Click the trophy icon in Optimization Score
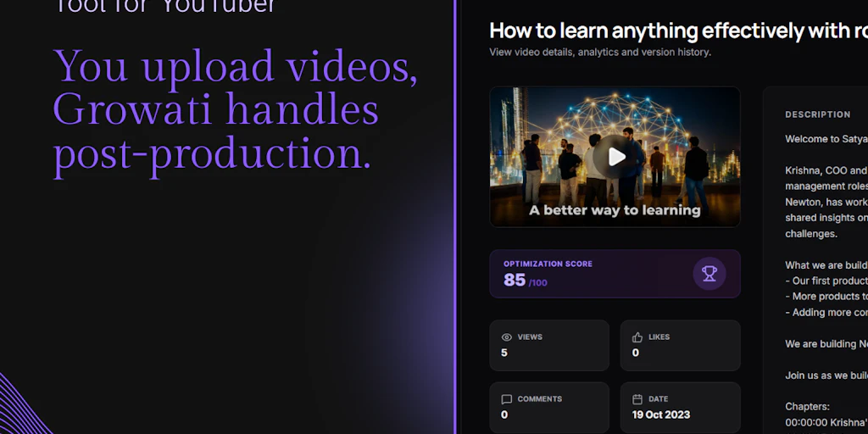 709,274
